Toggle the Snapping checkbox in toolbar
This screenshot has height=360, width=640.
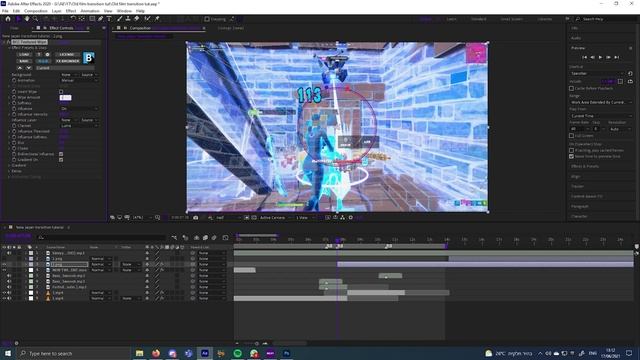[207, 19]
